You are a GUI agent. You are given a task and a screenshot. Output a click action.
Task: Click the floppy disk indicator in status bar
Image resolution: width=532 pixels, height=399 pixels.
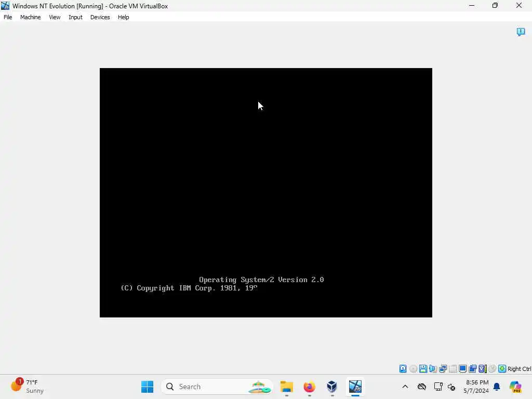coord(423,368)
